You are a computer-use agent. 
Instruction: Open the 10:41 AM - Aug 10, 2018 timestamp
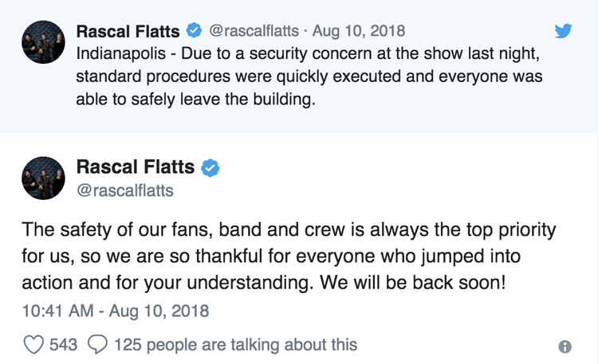116,311
